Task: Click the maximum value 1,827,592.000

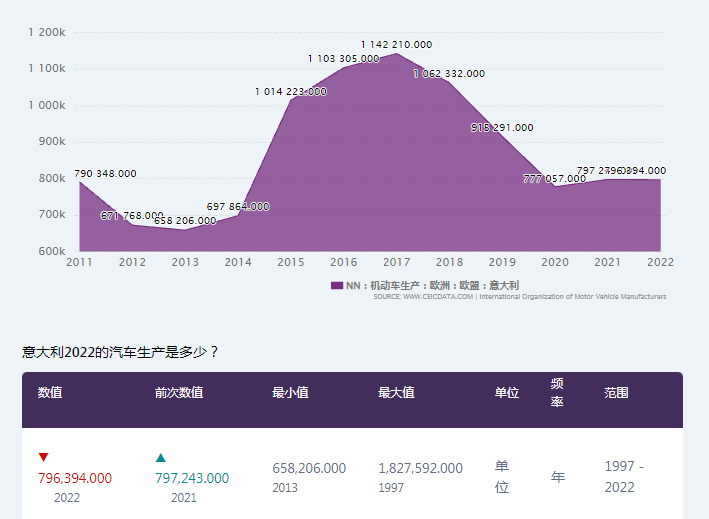Action: coord(420,468)
